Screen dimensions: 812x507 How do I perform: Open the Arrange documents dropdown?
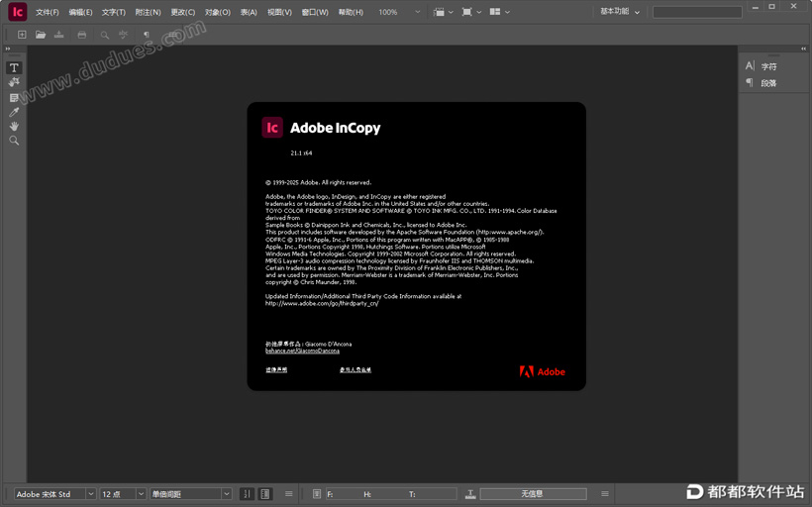(500, 12)
